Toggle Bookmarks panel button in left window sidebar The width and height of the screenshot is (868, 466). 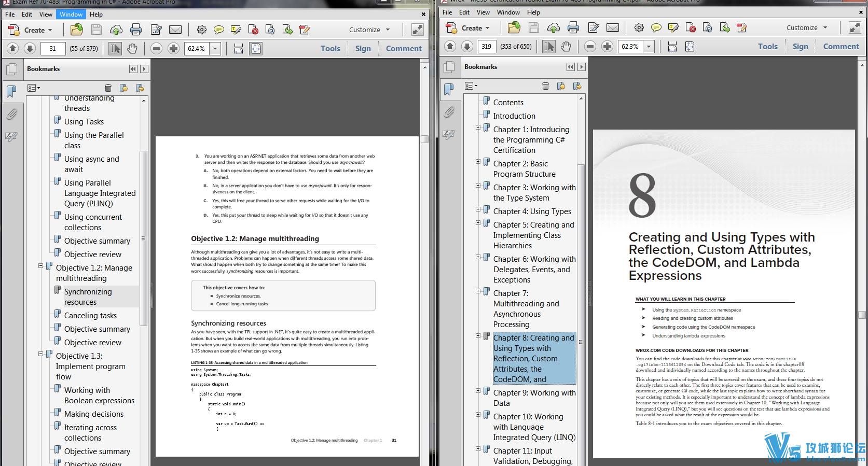pos(11,91)
